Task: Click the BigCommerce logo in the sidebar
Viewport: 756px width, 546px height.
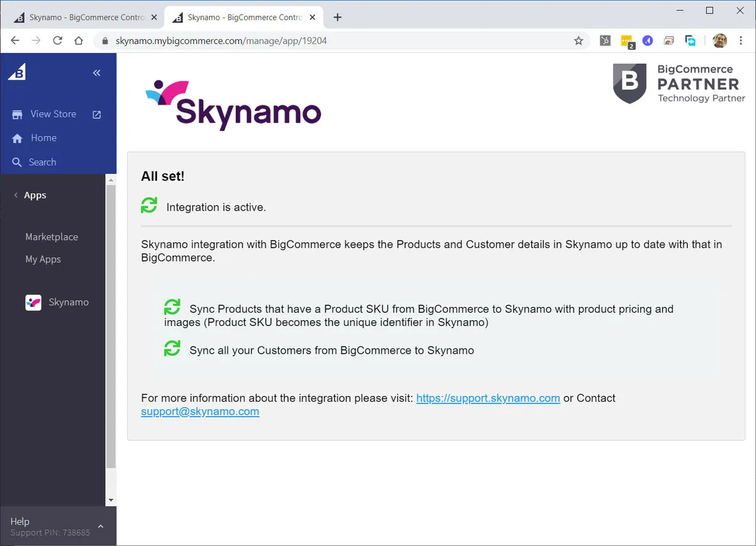Action: [17, 73]
